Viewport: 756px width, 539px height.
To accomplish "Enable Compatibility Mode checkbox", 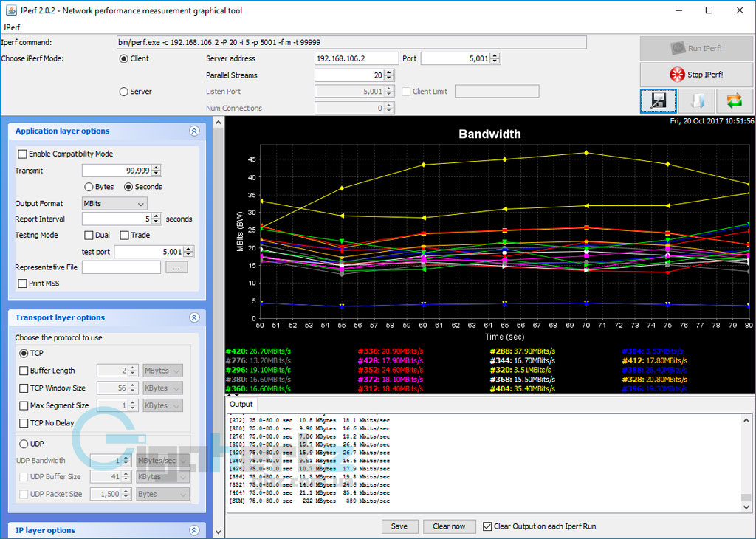I will 23,154.
